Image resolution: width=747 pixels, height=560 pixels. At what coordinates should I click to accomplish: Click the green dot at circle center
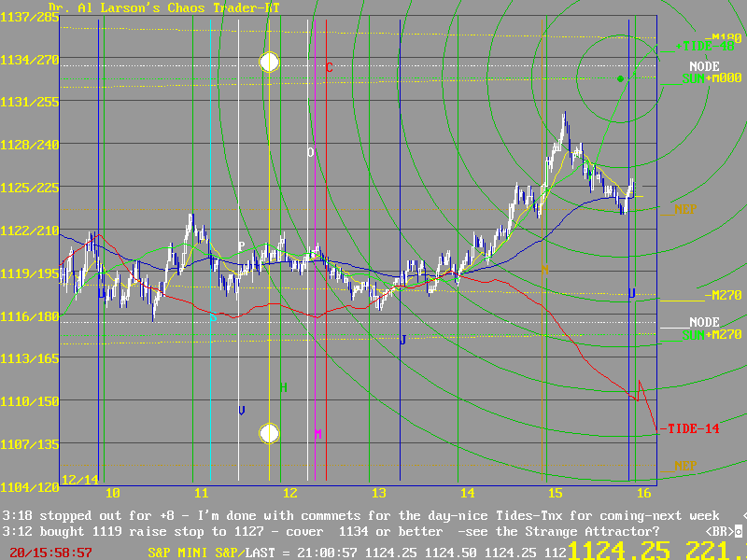620,79
